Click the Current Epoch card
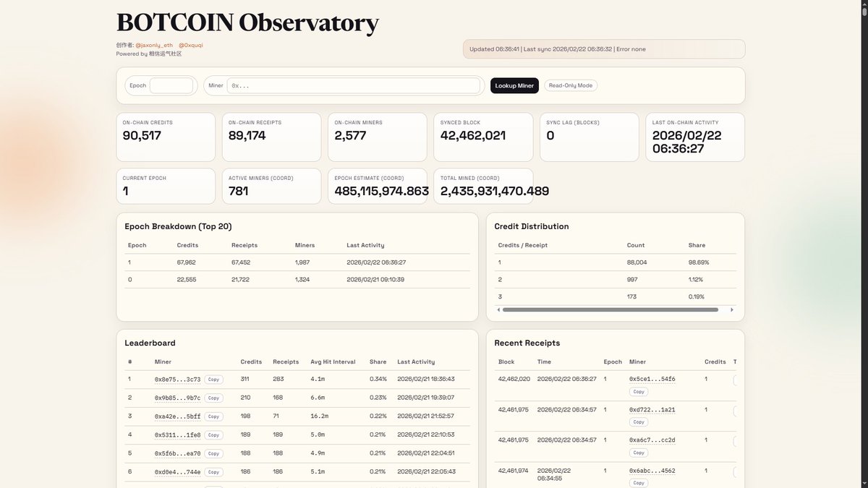868x488 pixels. (x=166, y=187)
